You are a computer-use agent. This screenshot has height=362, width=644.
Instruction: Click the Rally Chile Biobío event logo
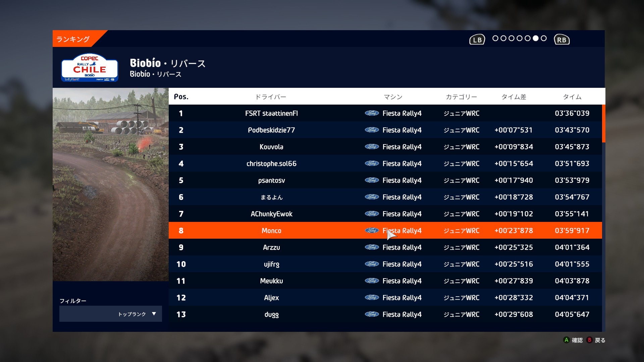pyautogui.click(x=90, y=67)
